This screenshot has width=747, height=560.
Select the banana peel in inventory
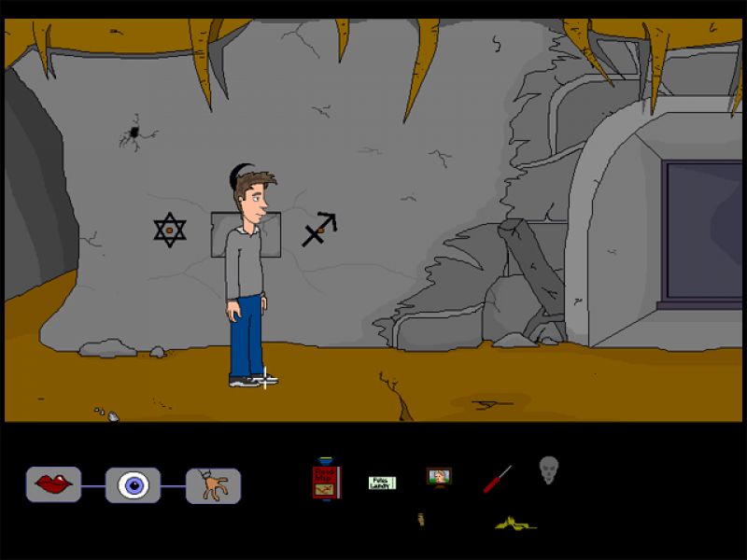click(515, 524)
